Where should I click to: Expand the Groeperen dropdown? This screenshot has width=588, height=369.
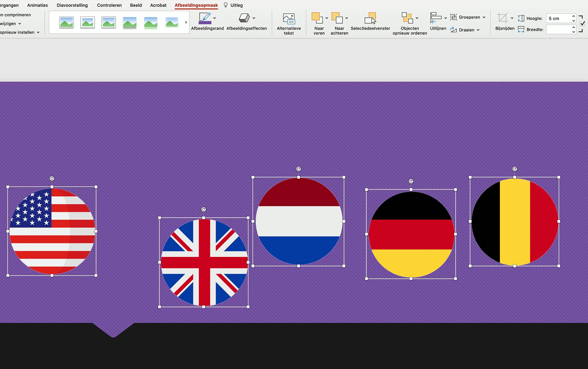click(484, 17)
